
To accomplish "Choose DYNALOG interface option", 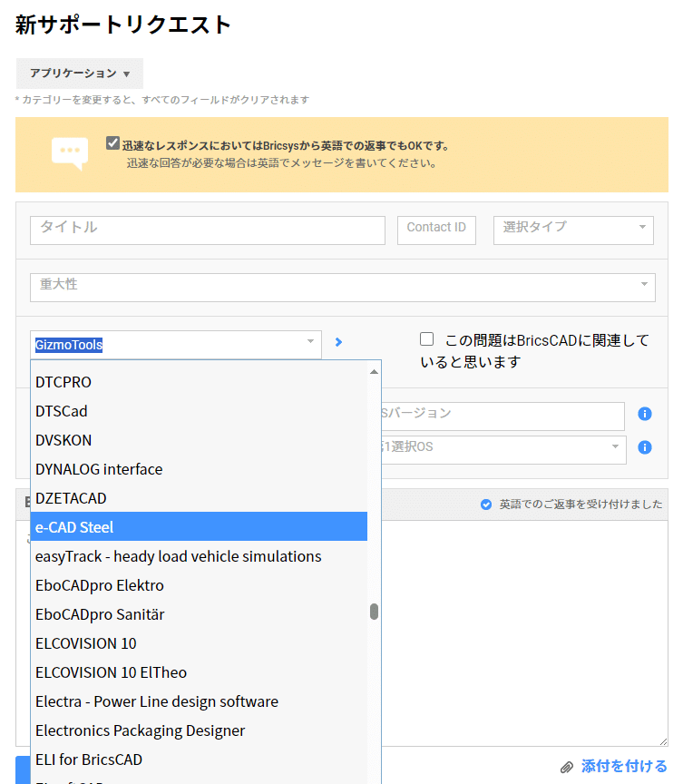I will pyautogui.click(x=199, y=469).
